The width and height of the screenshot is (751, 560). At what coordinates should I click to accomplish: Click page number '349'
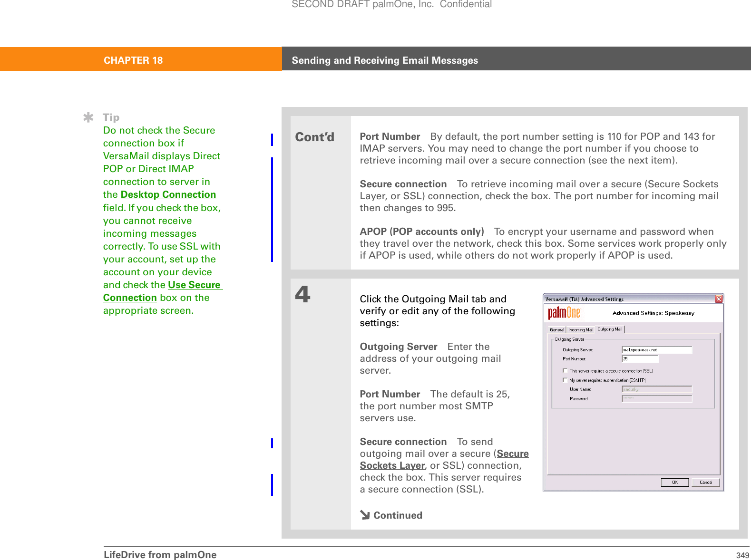[x=742, y=555]
